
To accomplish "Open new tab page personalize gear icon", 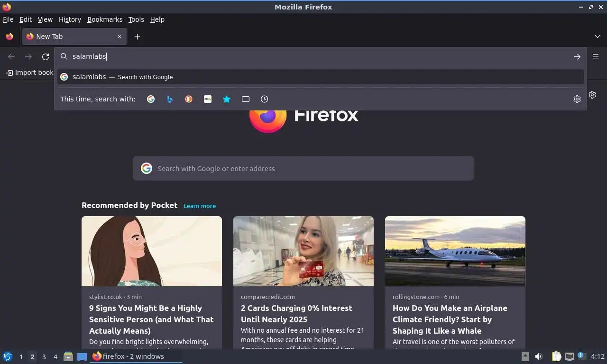I will click(592, 95).
